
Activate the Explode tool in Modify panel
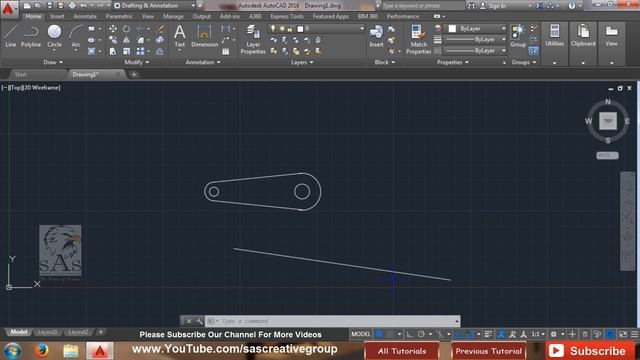point(160,40)
